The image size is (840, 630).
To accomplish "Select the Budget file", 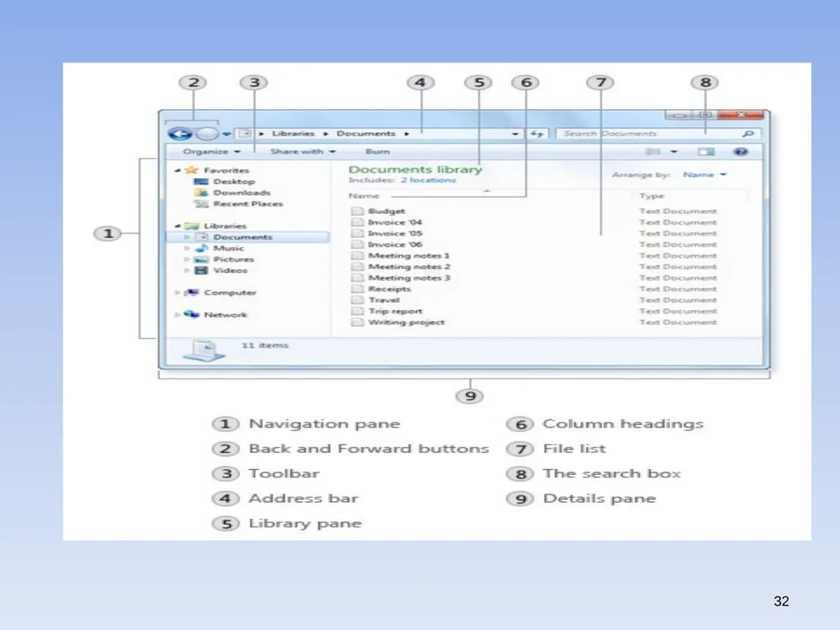I will coord(386,211).
